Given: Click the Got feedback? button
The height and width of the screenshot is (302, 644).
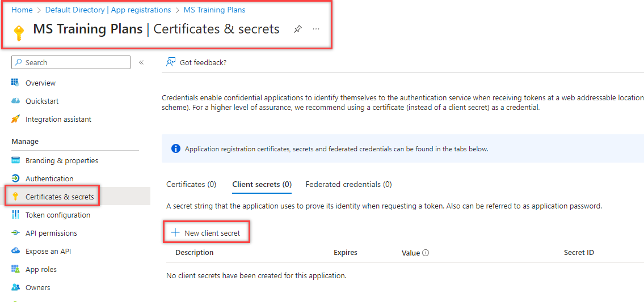Looking at the screenshot, I should pyautogui.click(x=196, y=62).
